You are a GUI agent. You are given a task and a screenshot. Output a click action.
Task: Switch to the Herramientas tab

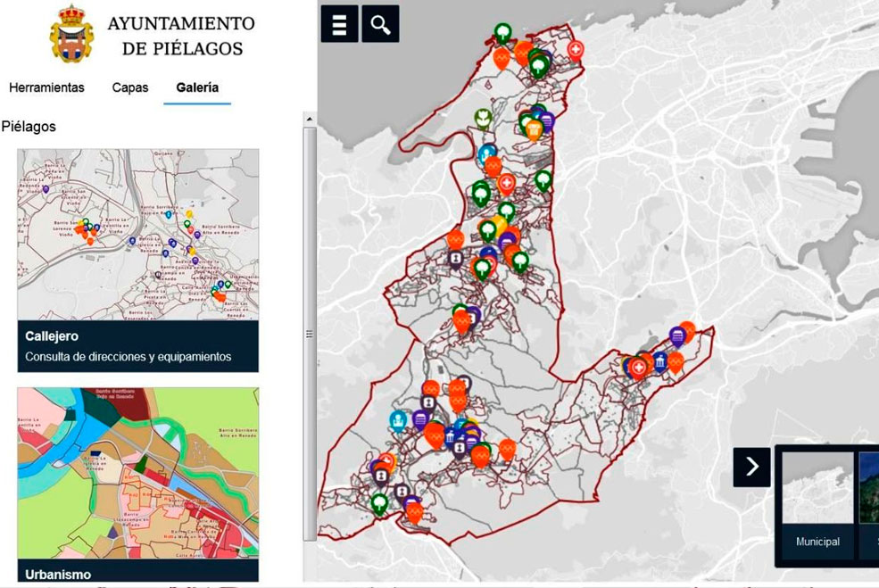pos(46,87)
